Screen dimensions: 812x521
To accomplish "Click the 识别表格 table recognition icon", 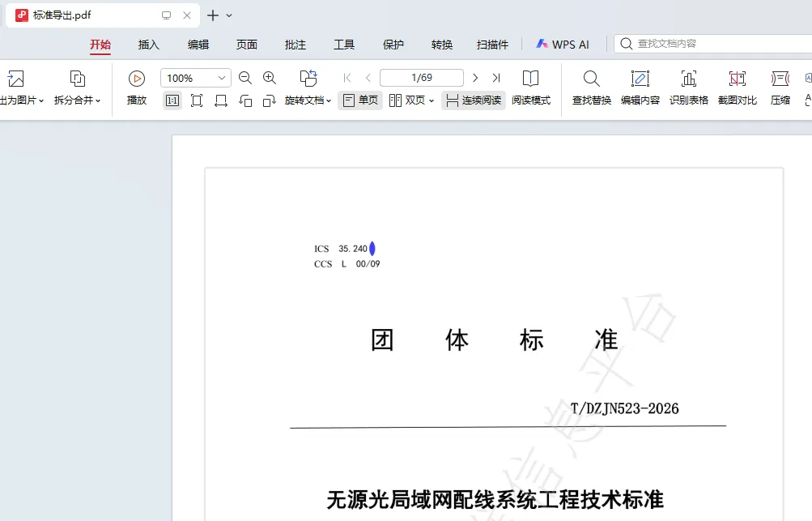I will click(689, 88).
